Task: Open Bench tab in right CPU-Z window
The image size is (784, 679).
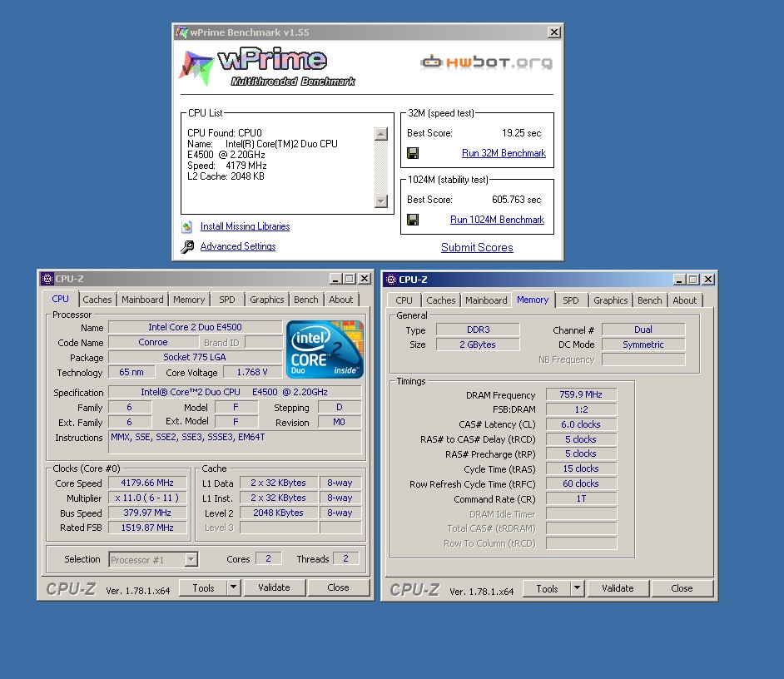Action: click(x=649, y=300)
